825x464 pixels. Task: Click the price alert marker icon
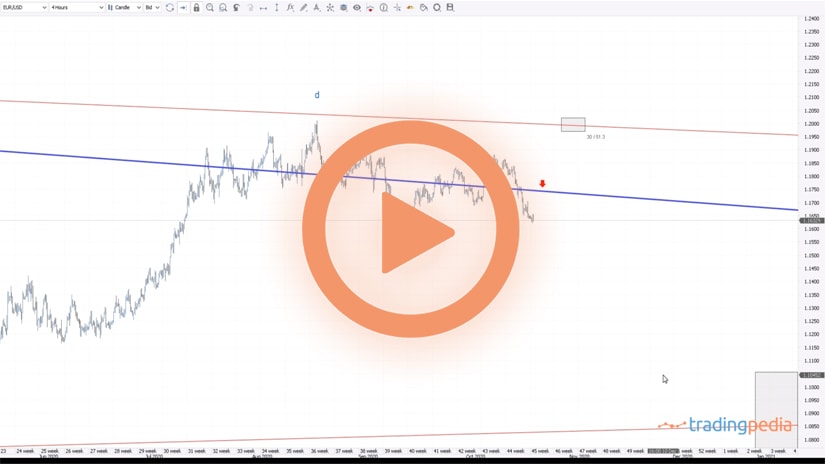370,7
